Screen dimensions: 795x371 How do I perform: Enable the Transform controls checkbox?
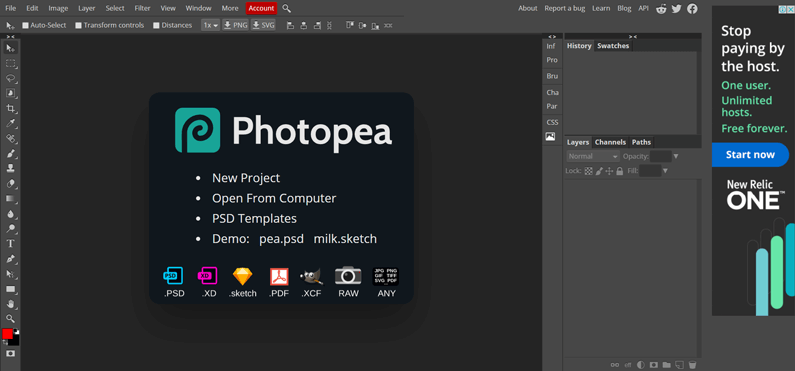click(79, 25)
